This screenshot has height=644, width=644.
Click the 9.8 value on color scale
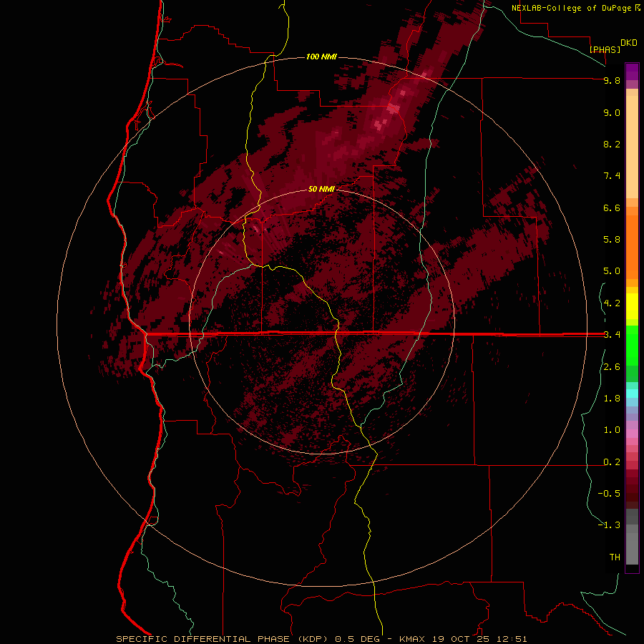tap(612, 80)
